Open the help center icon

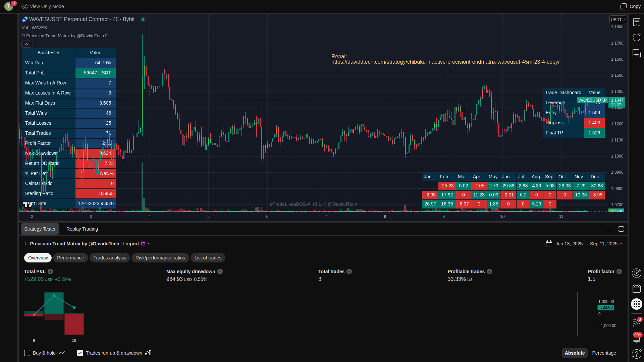click(x=637, y=354)
